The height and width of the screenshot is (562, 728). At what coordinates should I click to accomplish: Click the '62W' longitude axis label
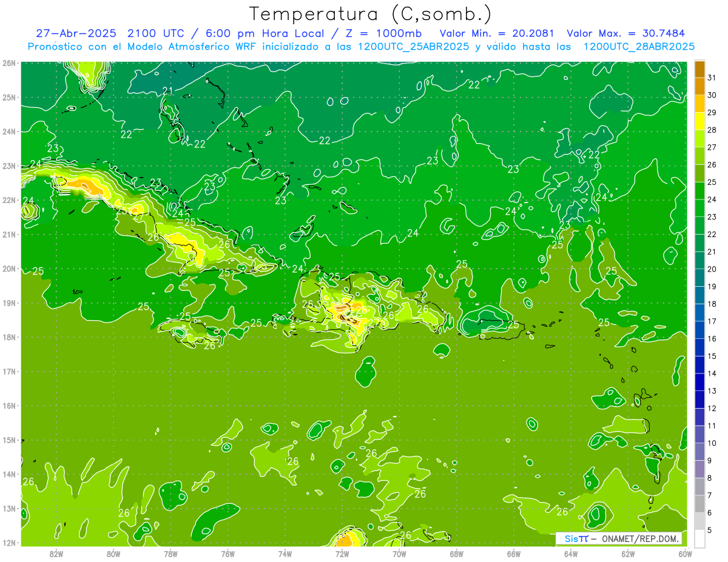pos(627,554)
